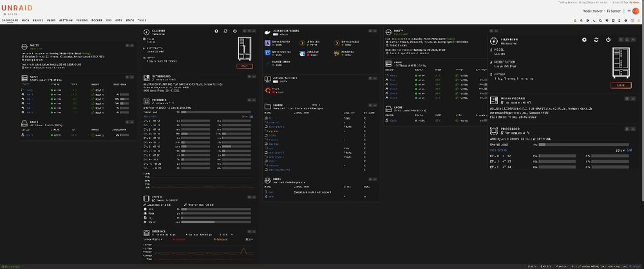This screenshot has height=269, width=644.
Task: Click the Cache drive icon in the leftmost column
Action: [24, 123]
